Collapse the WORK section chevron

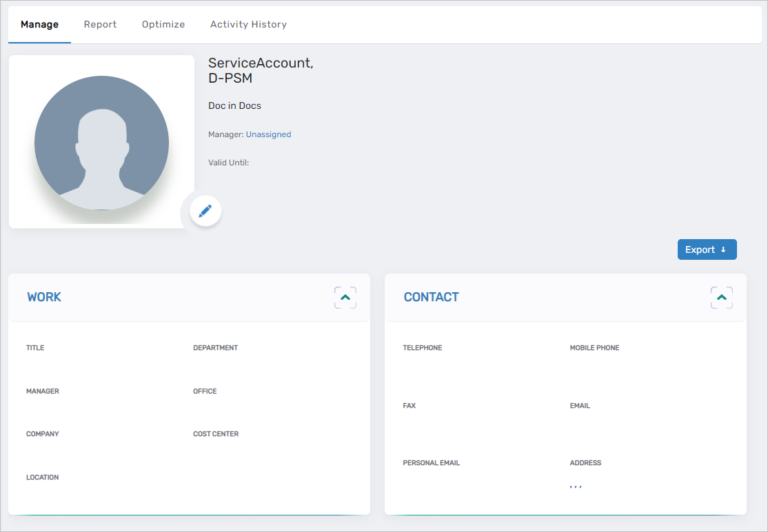point(345,297)
